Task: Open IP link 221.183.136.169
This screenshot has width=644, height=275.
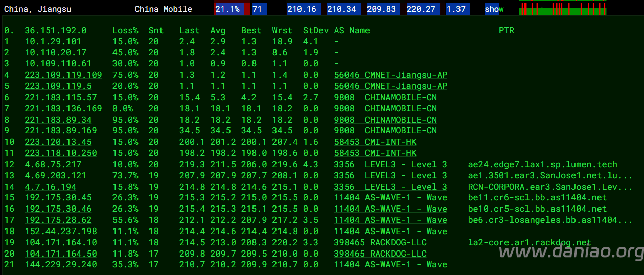Action: (63, 108)
